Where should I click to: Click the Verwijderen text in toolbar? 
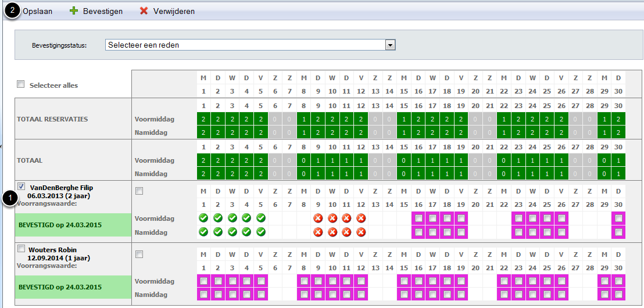[x=174, y=11]
